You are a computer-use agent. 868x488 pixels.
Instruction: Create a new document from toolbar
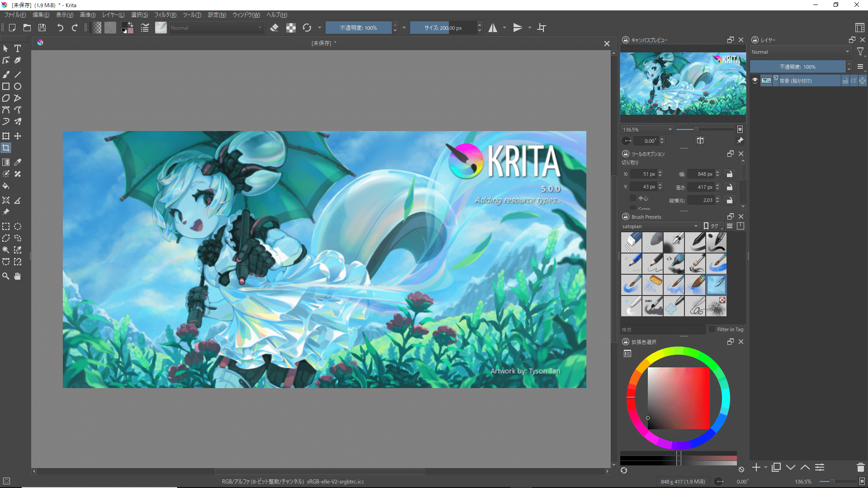click(12, 28)
